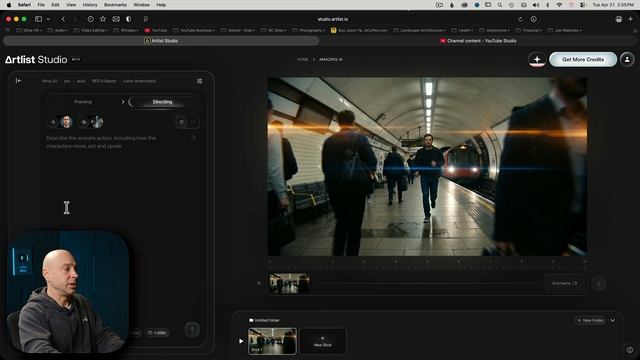640x360 pixels.
Task: Toggle the Safari sidebar
Action: point(38,19)
